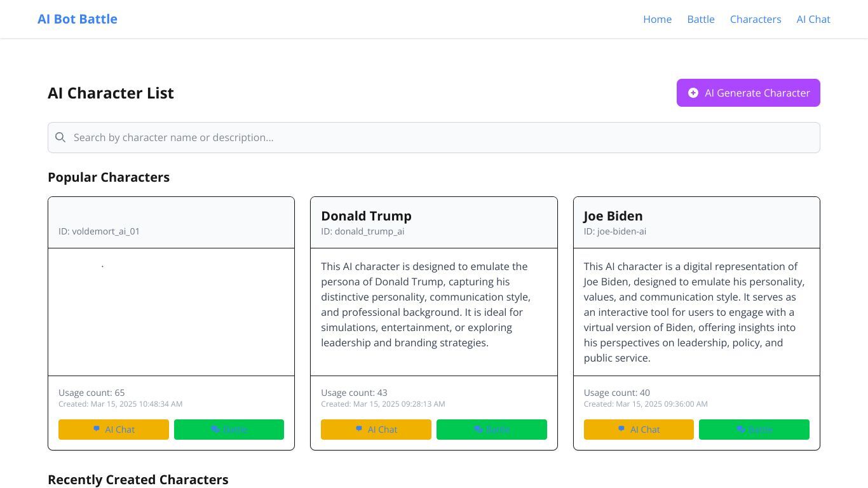The height and width of the screenshot is (488, 868).
Task: Start AI Chat with voldemort_ai_01 character
Action: pyautogui.click(x=114, y=430)
